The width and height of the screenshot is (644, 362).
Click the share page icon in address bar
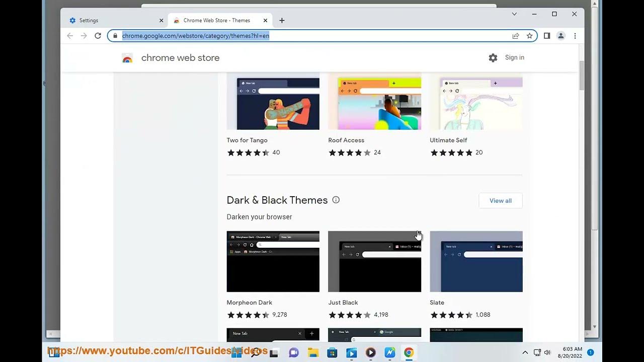(516, 36)
